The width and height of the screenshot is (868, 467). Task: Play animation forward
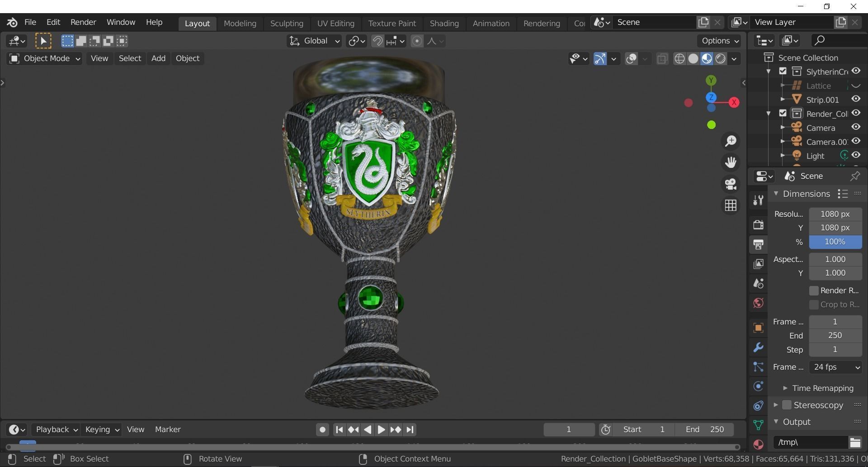pos(382,429)
